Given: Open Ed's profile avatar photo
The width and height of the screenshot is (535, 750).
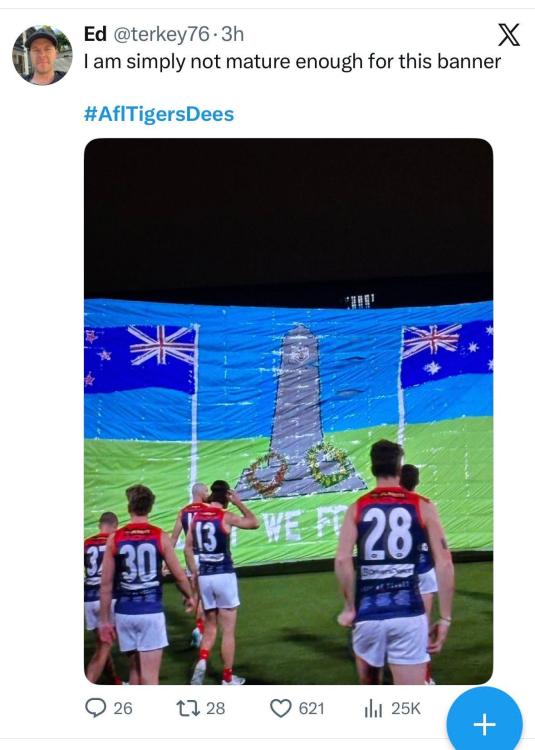Looking at the screenshot, I should point(42,55).
